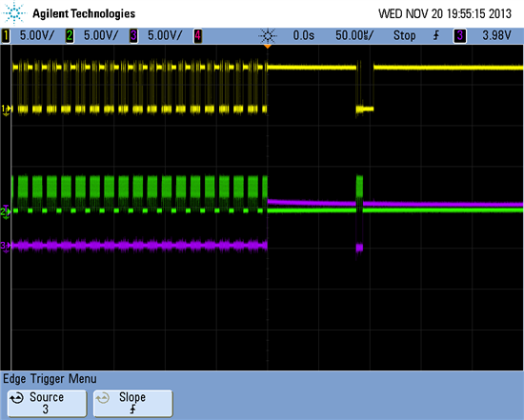The image size is (524, 420).
Task: Click the Stop run status label
Action: pyautogui.click(x=404, y=35)
